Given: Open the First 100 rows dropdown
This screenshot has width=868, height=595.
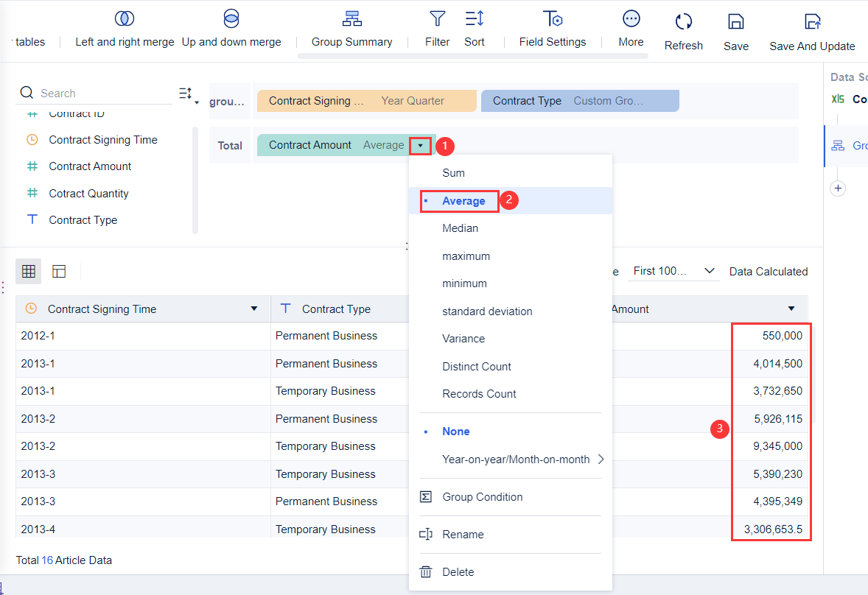Looking at the screenshot, I should [x=674, y=271].
